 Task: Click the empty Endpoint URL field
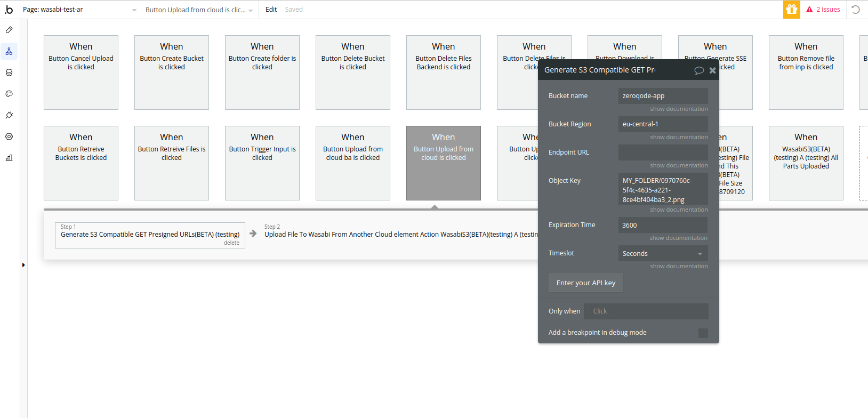coord(663,152)
